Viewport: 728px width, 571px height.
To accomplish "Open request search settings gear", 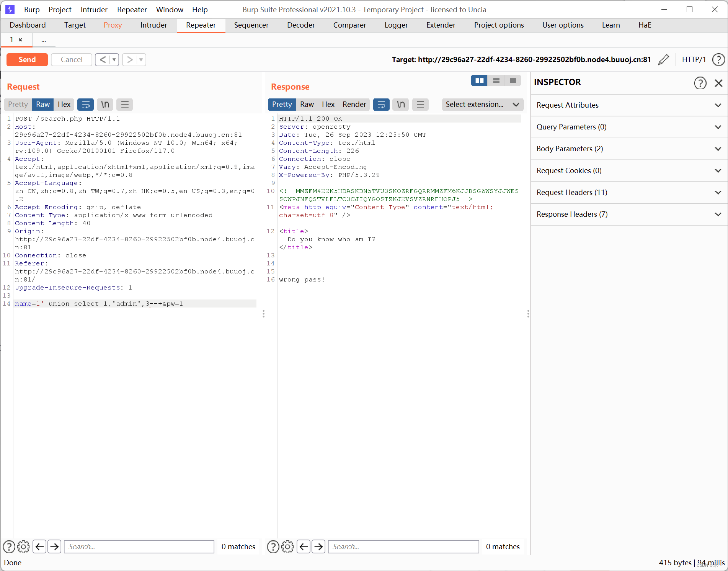I will (x=23, y=546).
